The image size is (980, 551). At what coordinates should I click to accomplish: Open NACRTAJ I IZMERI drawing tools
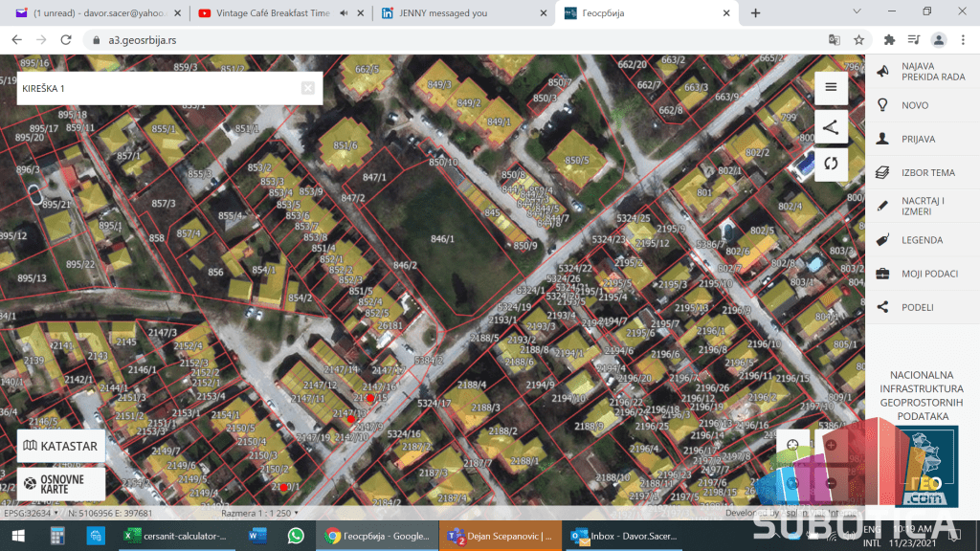(x=923, y=206)
